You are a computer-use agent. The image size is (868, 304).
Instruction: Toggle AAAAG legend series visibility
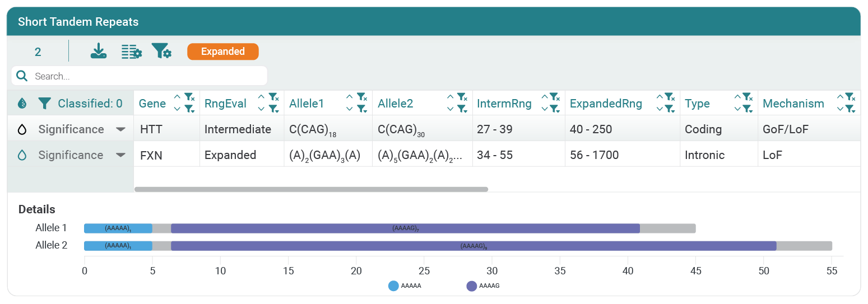[x=483, y=286]
